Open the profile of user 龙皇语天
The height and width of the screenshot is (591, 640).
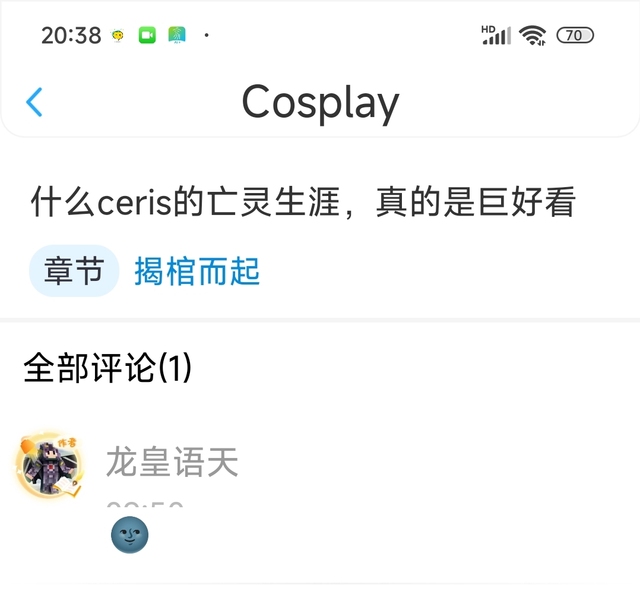[172, 462]
